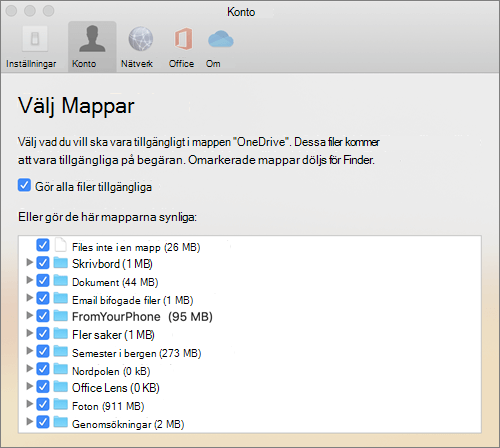Select row Office Lens (0 KB)
The width and height of the screenshot is (500, 448).
[116, 388]
